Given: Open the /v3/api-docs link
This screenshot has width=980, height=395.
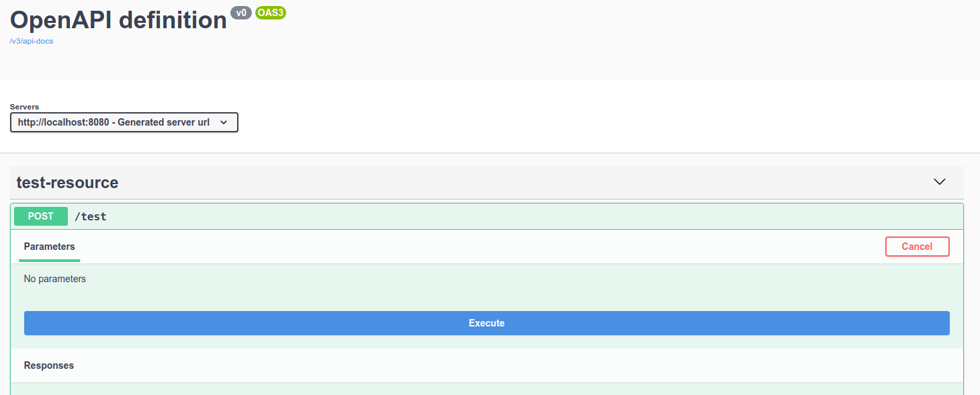Looking at the screenshot, I should coord(31,41).
